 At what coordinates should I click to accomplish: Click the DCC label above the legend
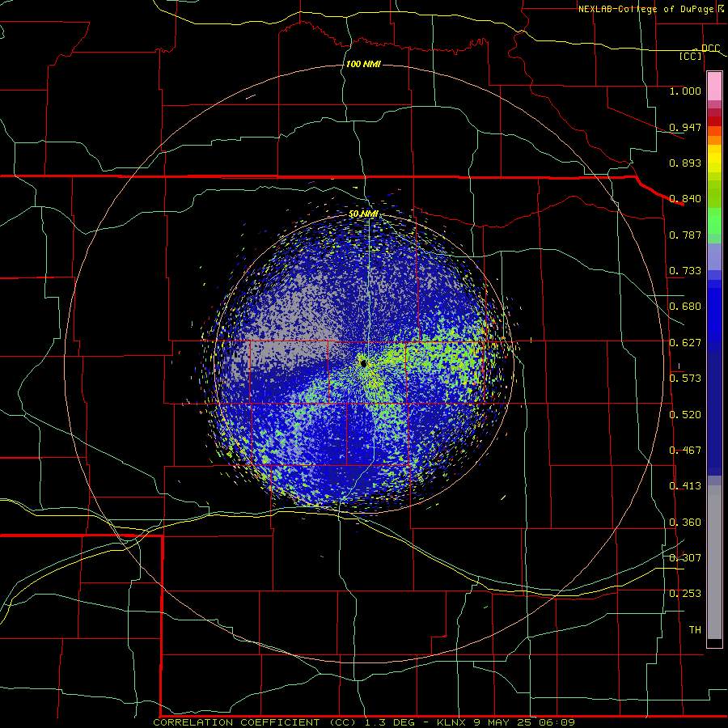pos(710,49)
